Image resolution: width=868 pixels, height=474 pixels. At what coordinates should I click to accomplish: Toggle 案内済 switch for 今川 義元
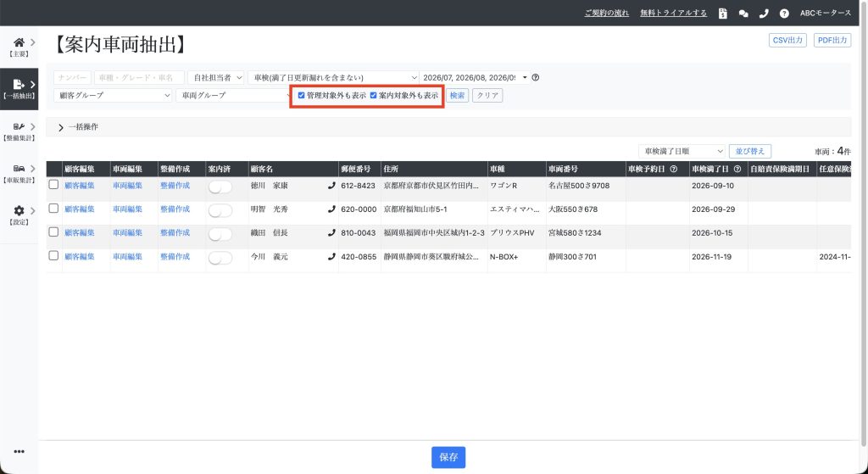point(220,259)
